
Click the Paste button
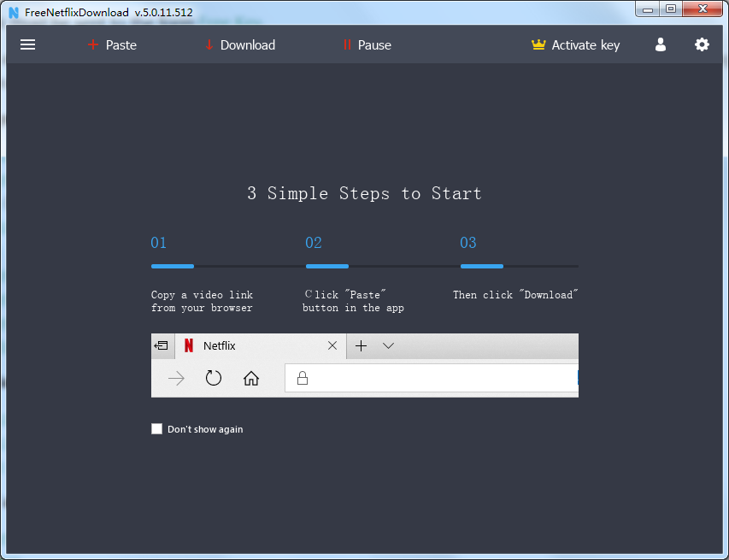(x=112, y=44)
